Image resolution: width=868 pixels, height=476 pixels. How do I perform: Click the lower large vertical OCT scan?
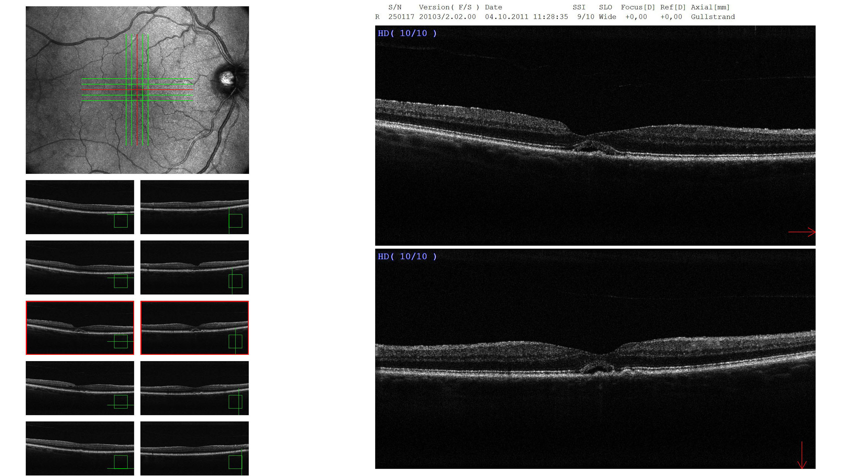coord(595,359)
